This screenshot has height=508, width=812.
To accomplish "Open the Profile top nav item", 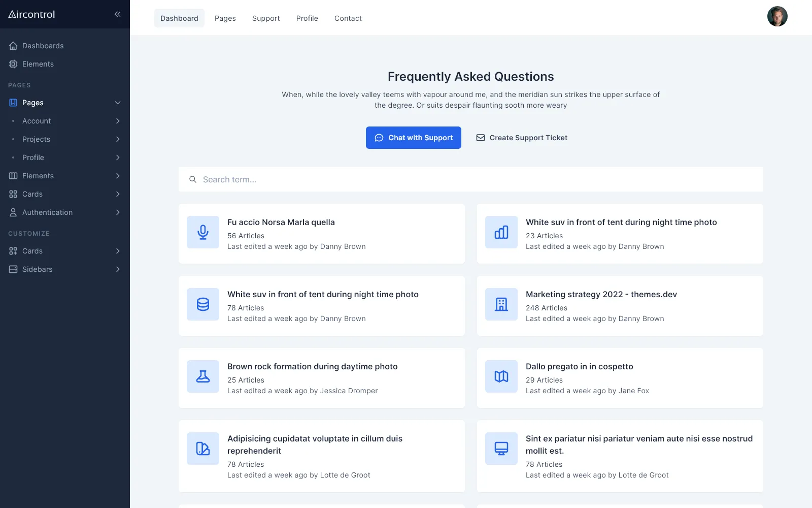I will (307, 18).
